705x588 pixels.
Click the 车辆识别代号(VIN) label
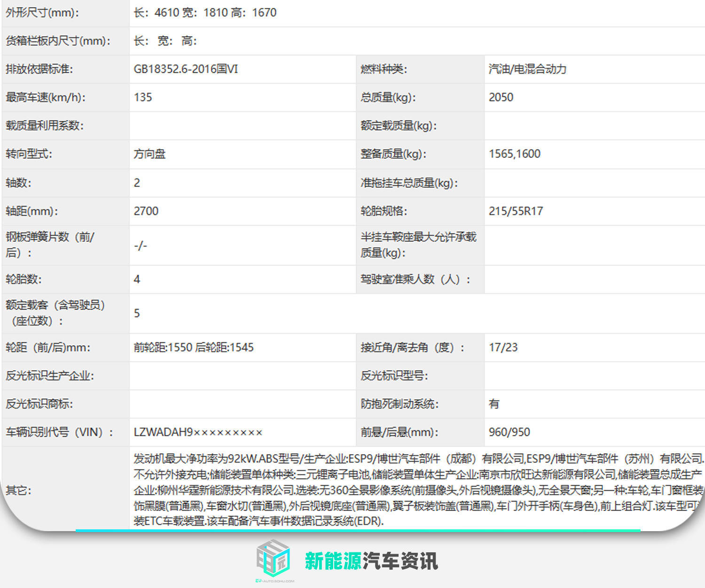click(60, 432)
